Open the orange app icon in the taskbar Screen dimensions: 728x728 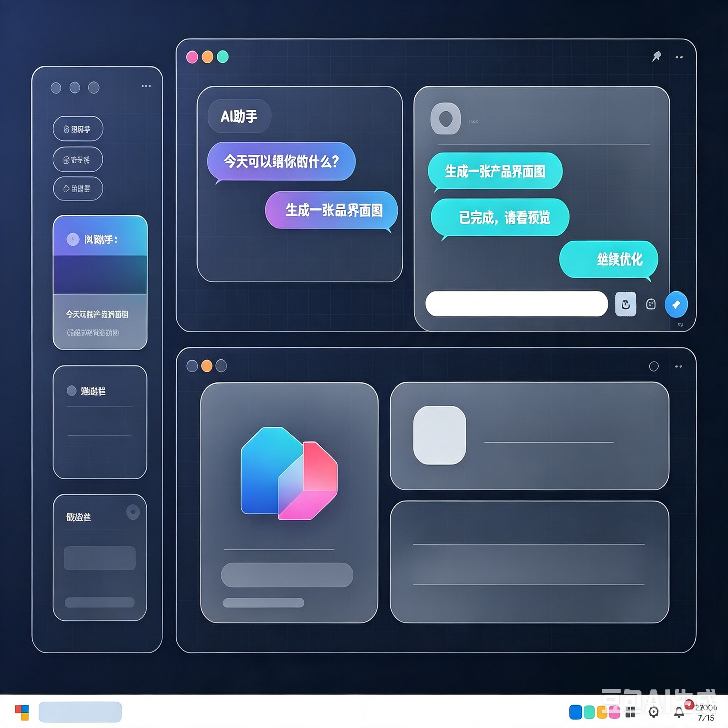[602, 712]
